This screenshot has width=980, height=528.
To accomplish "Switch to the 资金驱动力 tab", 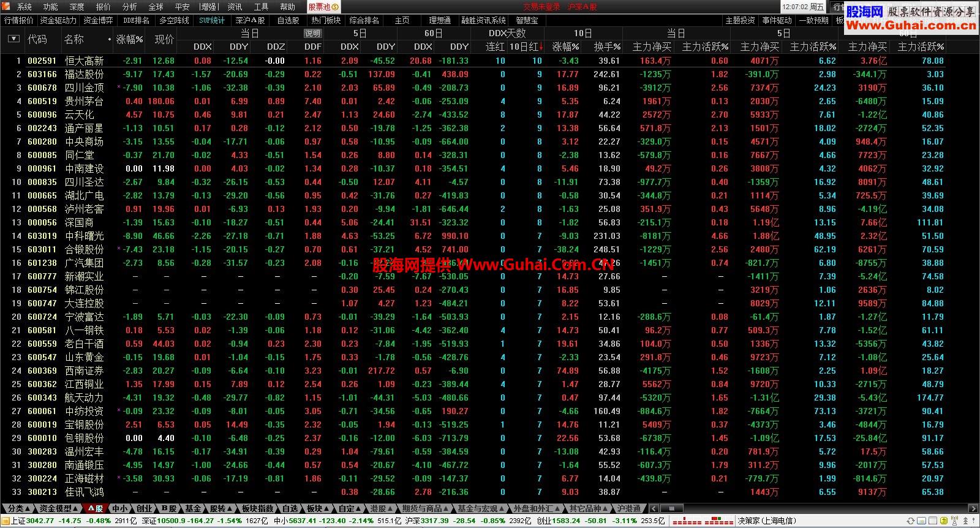I will pos(58,20).
